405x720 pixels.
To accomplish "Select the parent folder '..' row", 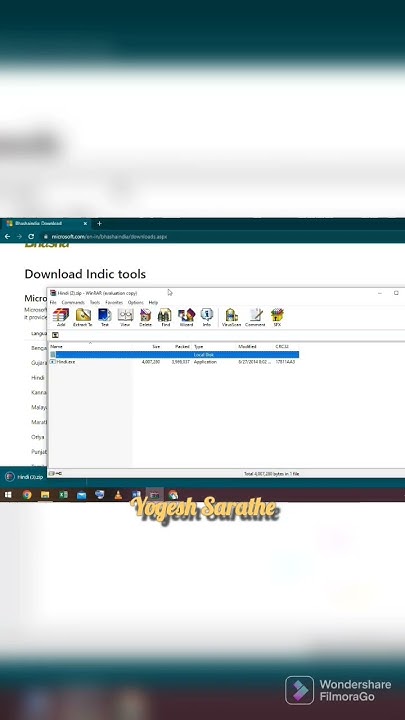I will (174, 354).
